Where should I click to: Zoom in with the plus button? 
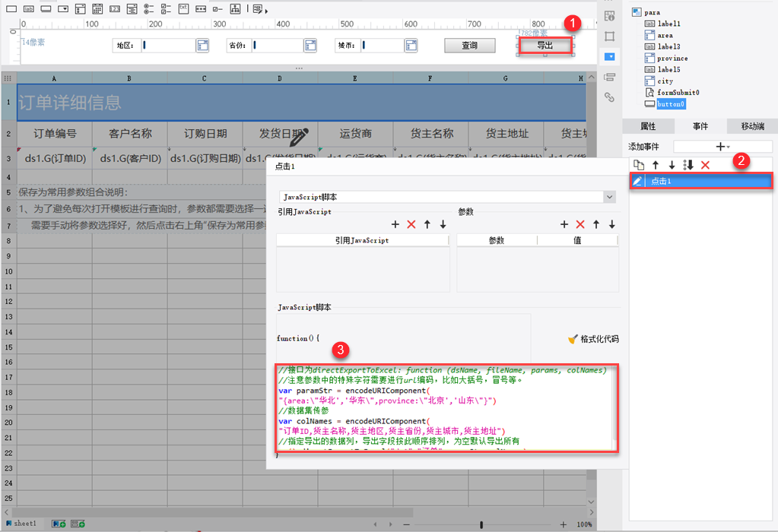tap(564, 524)
